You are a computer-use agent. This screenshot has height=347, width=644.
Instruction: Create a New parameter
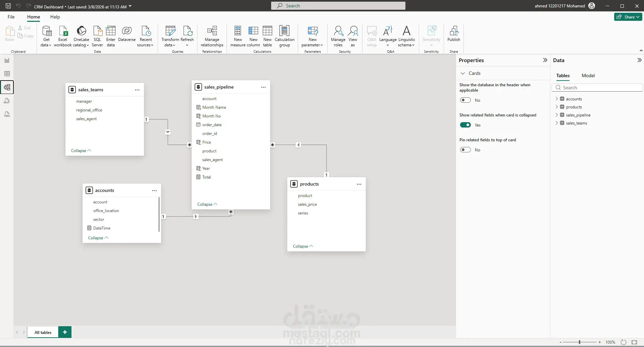pos(312,36)
